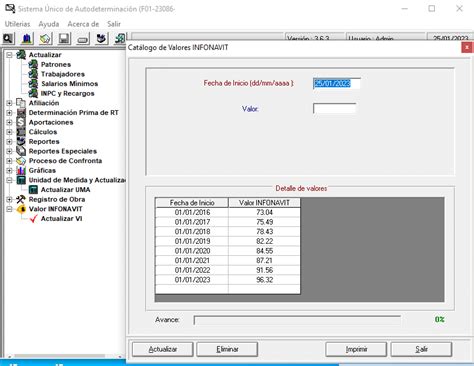Click the Salir button in the dialog
The height and width of the screenshot is (366, 474).
point(421,349)
